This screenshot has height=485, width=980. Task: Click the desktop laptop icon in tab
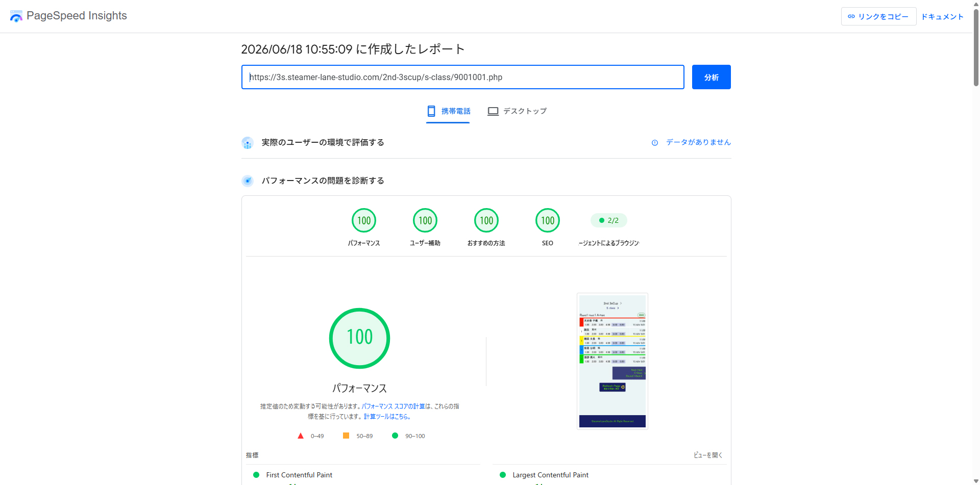pyautogui.click(x=493, y=111)
